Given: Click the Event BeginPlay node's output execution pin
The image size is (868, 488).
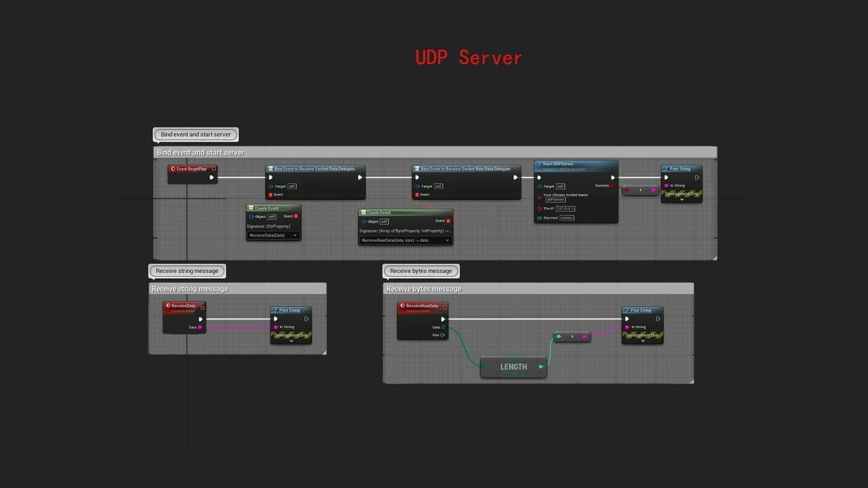Looking at the screenshot, I should coord(212,178).
